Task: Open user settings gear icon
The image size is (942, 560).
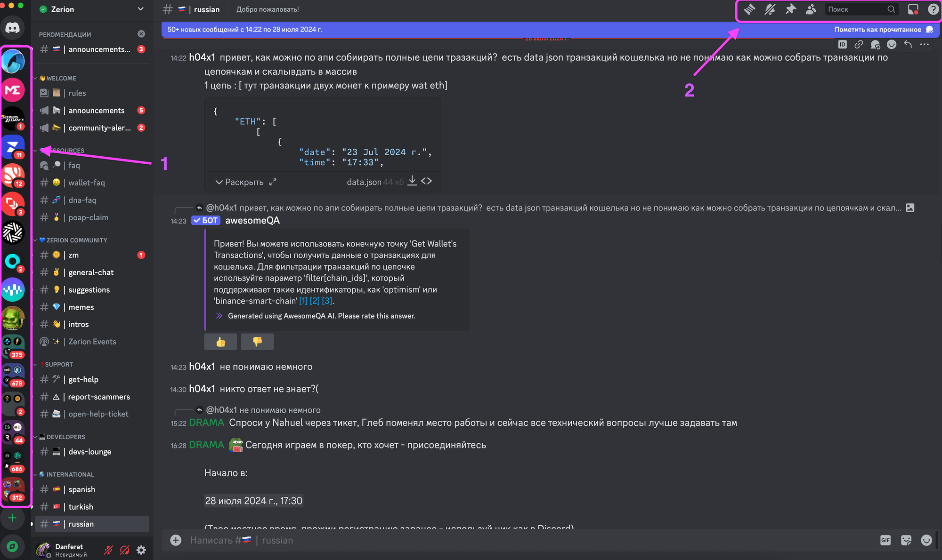Action: 141,550
